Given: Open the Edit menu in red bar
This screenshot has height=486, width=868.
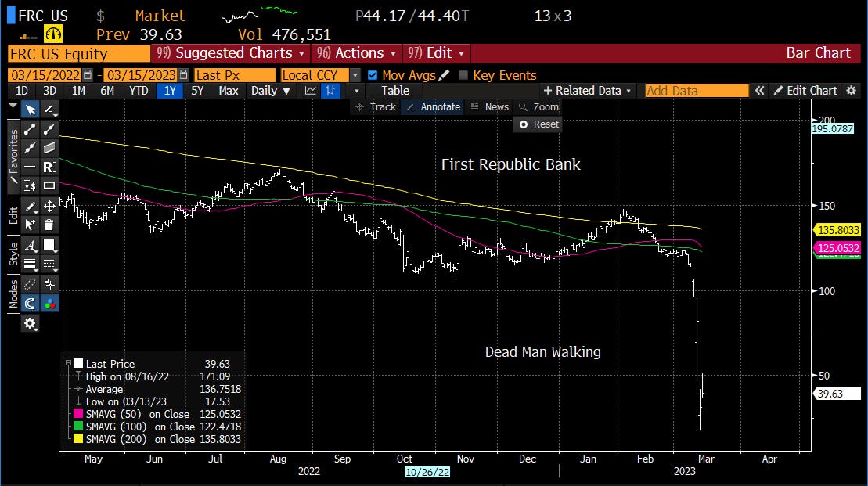Looking at the screenshot, I should tap(436, 53).
